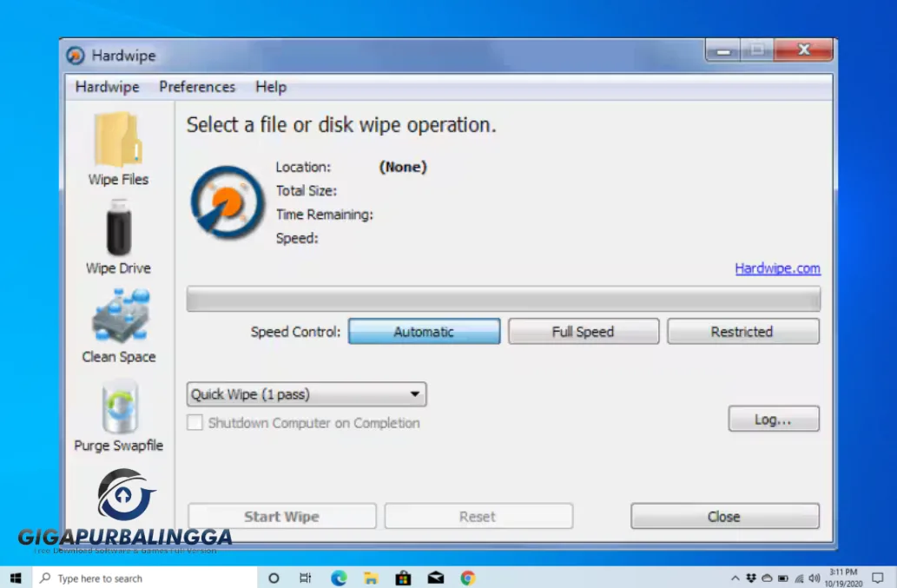Visit the Hardwipe.com link
897x588 pixels.
(777, 268)
